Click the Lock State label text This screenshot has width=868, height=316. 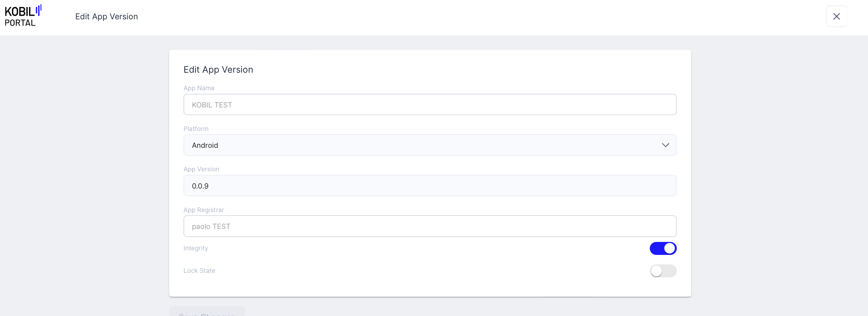coord(199,271)
